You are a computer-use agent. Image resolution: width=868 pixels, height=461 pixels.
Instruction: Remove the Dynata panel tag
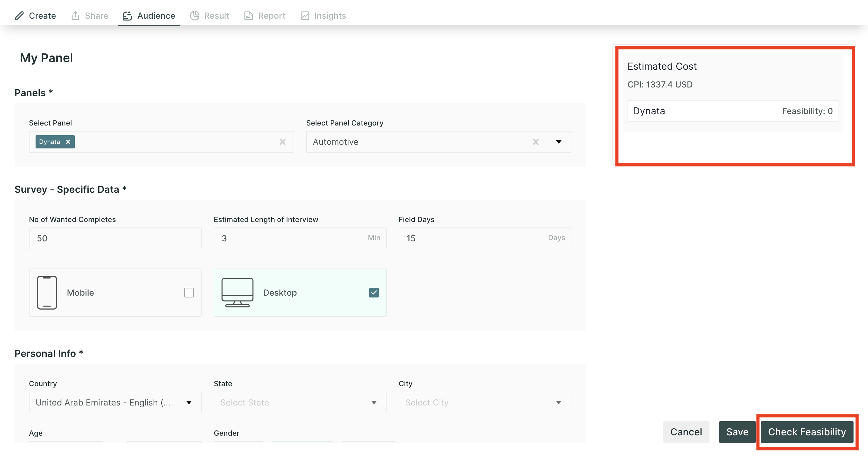(x=68, y=141)
